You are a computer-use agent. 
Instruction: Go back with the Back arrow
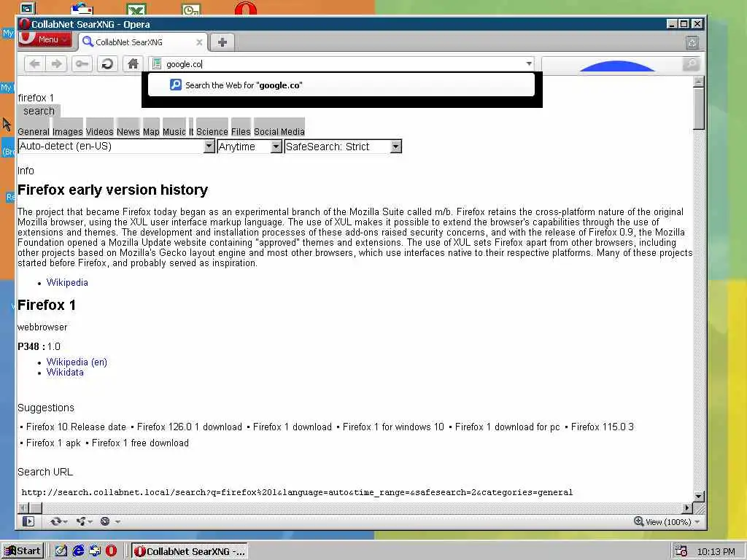click(x=35, y=64)
